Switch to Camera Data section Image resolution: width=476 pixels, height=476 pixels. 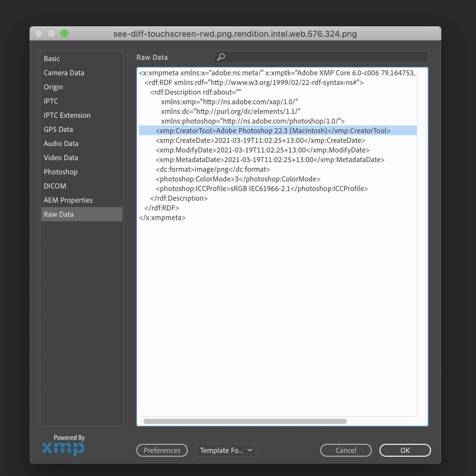pos(81,73)
